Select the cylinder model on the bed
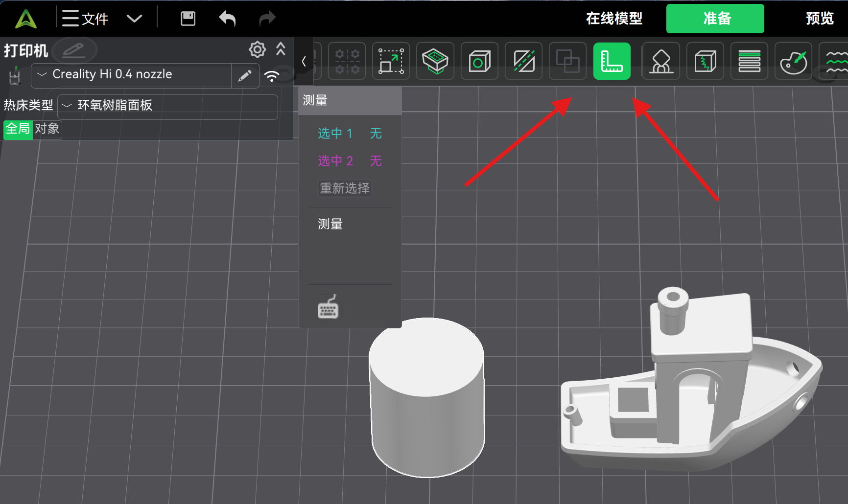The height and width of the screenshot is (504, 848). (427, 397)
